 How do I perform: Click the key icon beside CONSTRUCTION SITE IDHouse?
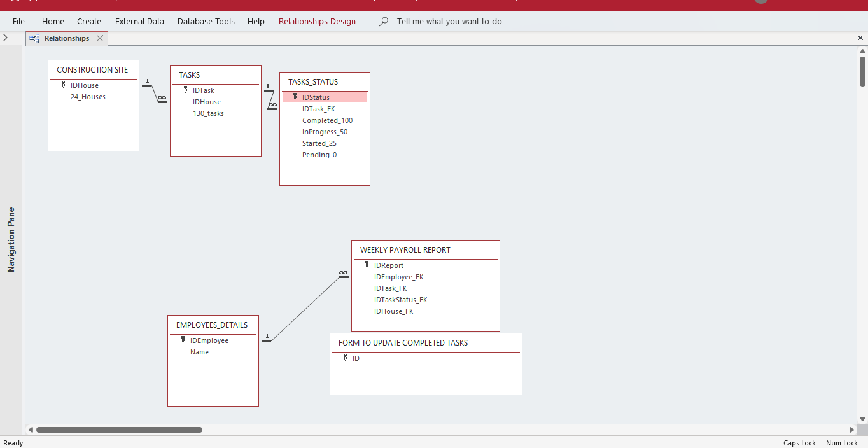64,85
